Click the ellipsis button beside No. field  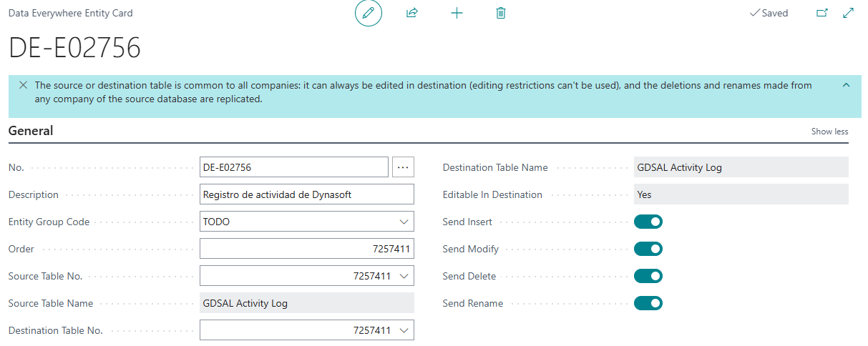(x=403, y=167)
